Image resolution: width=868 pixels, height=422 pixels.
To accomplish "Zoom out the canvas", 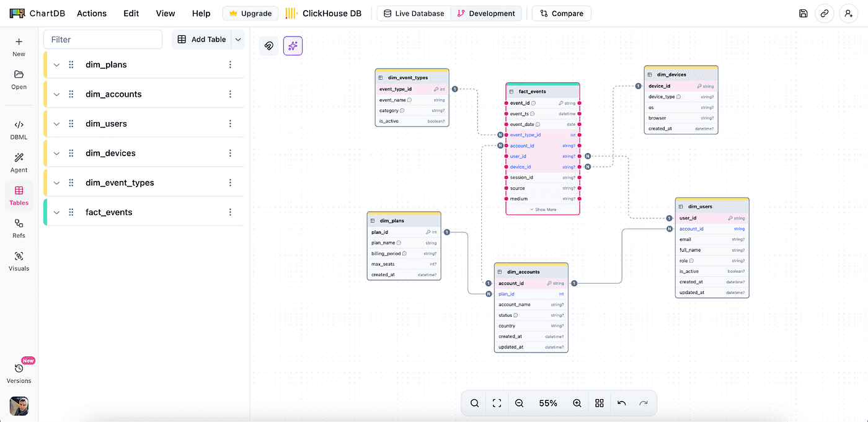I will pyautogui.click(x=520, y=403).
